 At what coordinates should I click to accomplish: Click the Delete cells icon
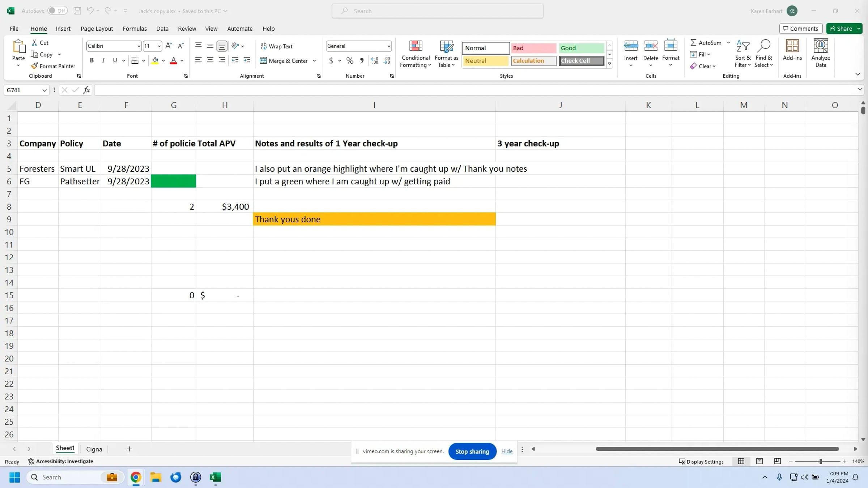coord(651,46)
